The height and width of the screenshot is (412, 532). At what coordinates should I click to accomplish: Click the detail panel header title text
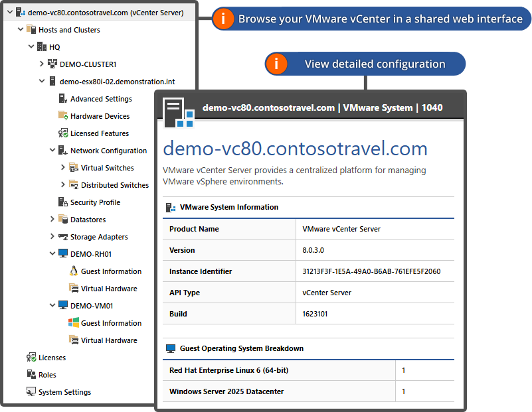click(322, 107)
